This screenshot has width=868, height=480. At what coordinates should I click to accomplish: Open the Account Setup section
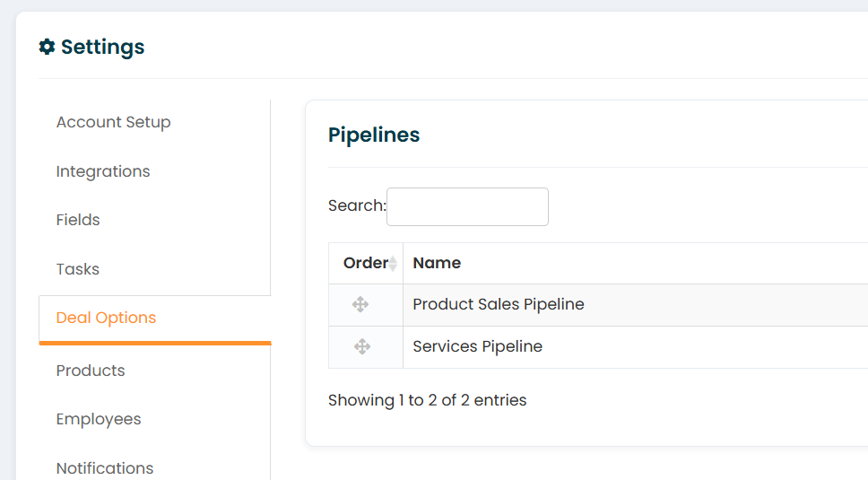[114, 122]
